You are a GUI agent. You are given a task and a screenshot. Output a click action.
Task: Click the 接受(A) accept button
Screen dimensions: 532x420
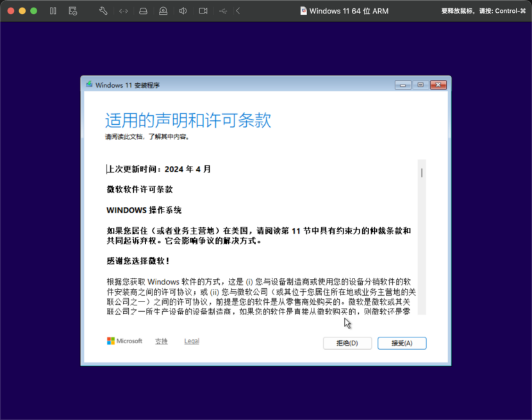point(402,343)
